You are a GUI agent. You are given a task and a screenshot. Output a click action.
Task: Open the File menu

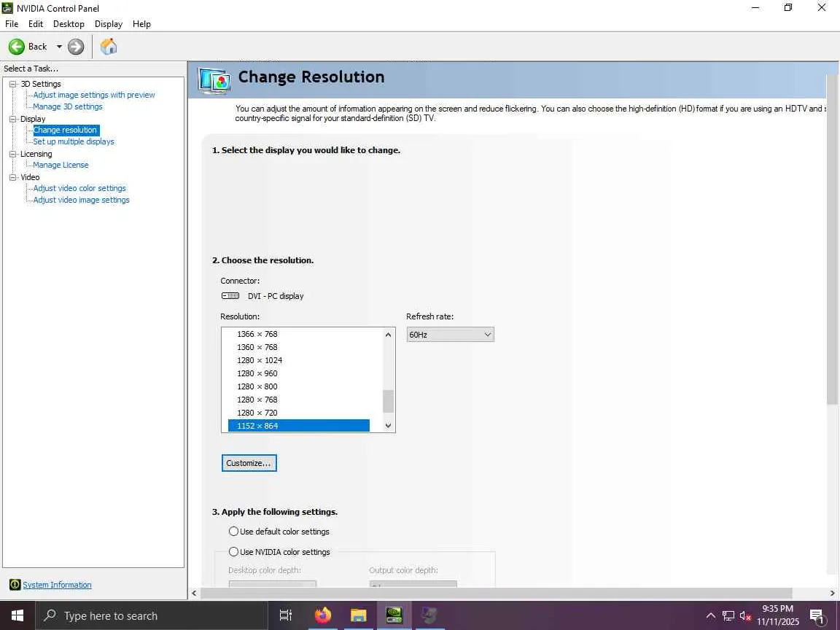click(x=12, y=24)
